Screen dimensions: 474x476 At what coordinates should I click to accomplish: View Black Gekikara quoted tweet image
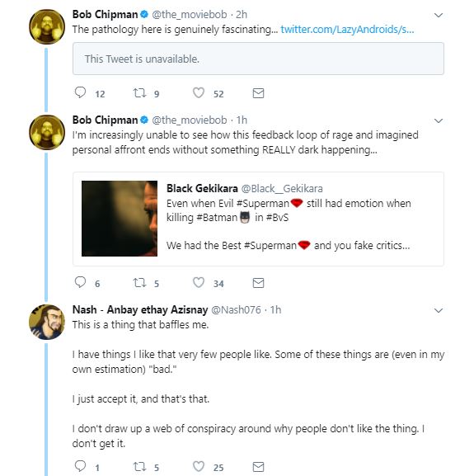coord(120,219)
